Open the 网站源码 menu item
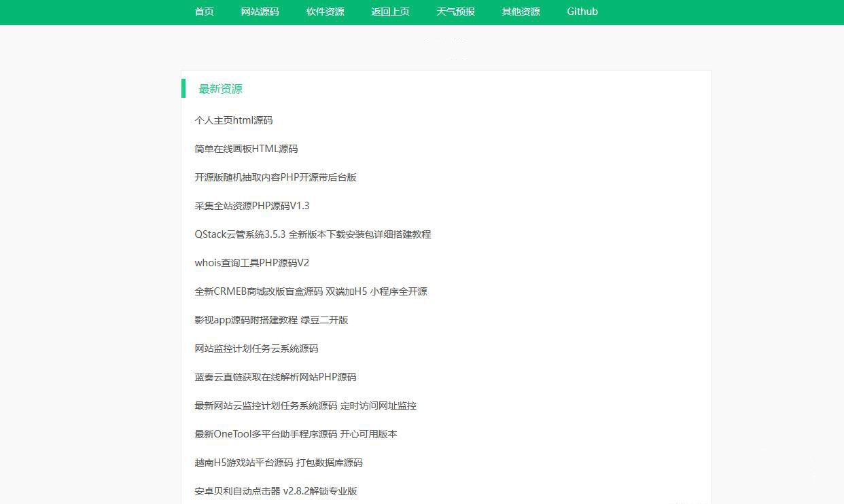The width and height of the screenshot is (844, 504). coord(260,12)
